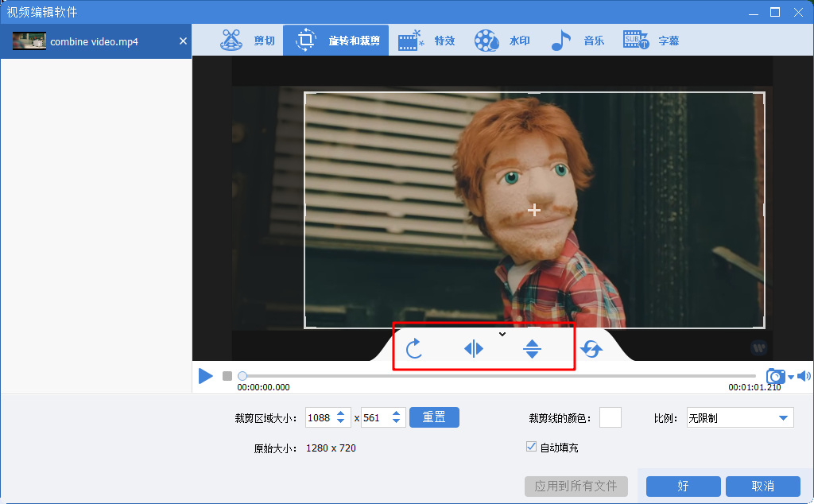The height and width of the screenshot is (504, 814).
Task: Flip video horizontally
Action: pyautogui.click(x=474, y=348)
